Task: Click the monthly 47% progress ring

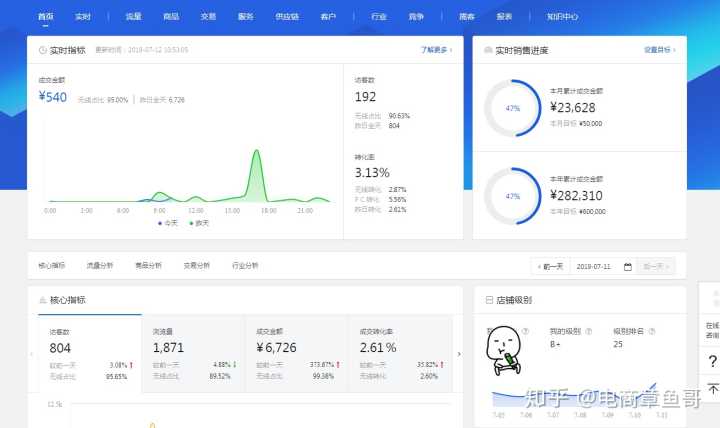Action: point(513,108)
